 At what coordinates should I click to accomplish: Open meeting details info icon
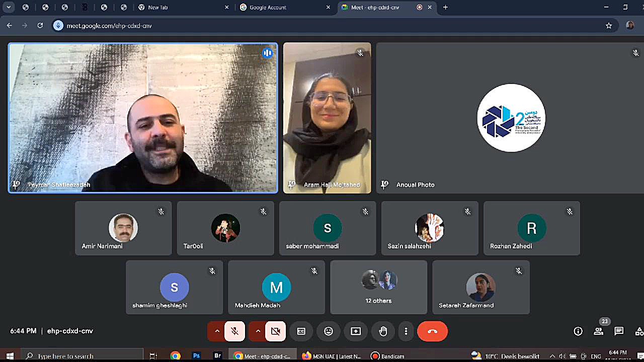pyautogui.click(x=578, y=331)
